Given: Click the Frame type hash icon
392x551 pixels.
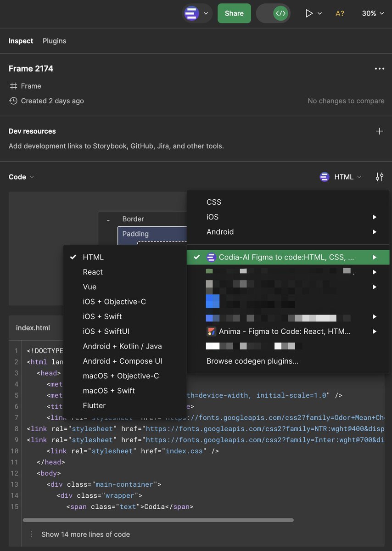Looking at the screenshot, I should click(13, 86).
